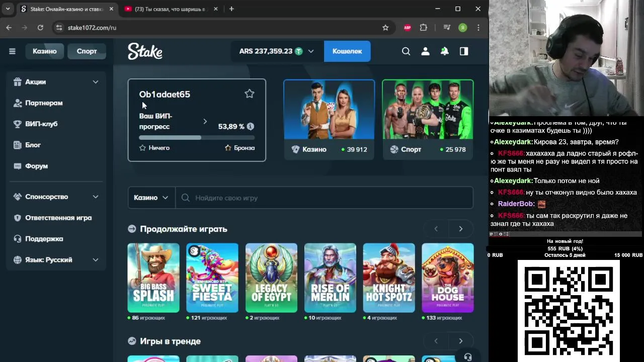This screenshot has width=644, height=362.
Task: Close the Stake browser tab
Action: pyautogui.click(x=111, y=9)
